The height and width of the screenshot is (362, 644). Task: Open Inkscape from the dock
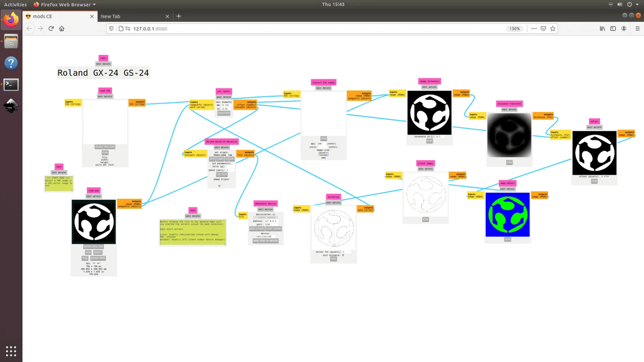click(11, 106)
